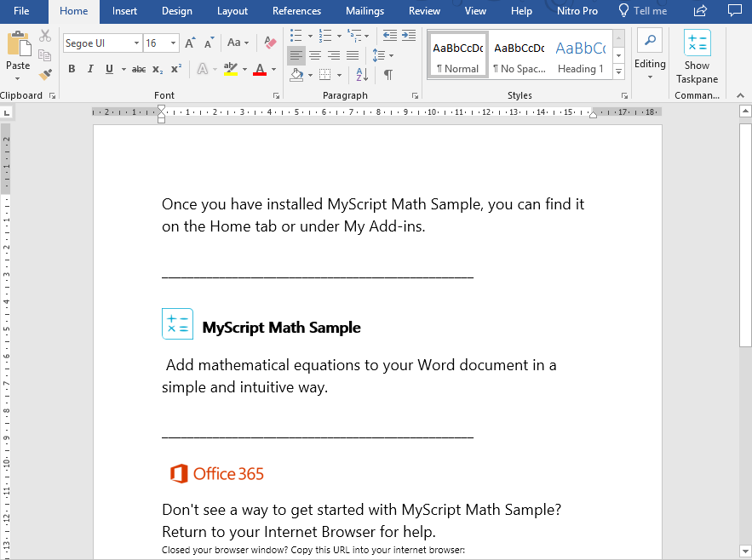Apply the Heading 1 style
The height and width of the screenshot is (560, 752).
click(580, 56)
